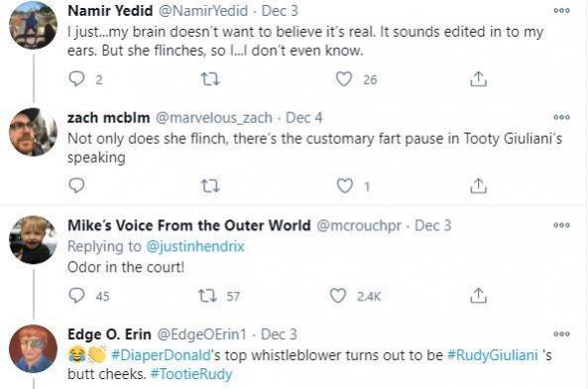This screenshot has height=389, width=588.
Task: Share the 'Odor in the court!' tweet
Action: click(478, 296)
